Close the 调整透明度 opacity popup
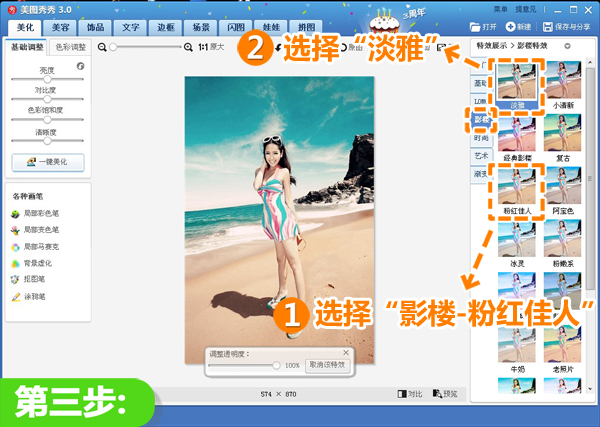This screenshot has width=600, height=427. pyautogui.click(x=346, y=352)
